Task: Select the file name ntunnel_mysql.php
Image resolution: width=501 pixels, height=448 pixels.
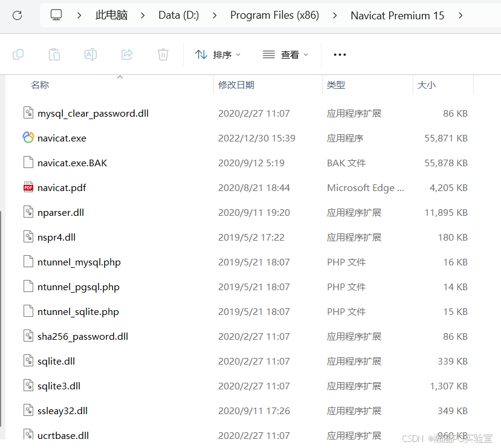Action: tap(79, 262)
